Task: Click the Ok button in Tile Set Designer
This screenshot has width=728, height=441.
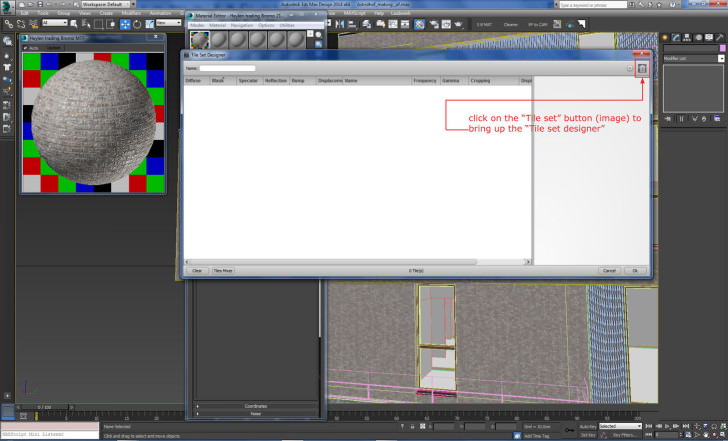Action: (x=634, y=270)
